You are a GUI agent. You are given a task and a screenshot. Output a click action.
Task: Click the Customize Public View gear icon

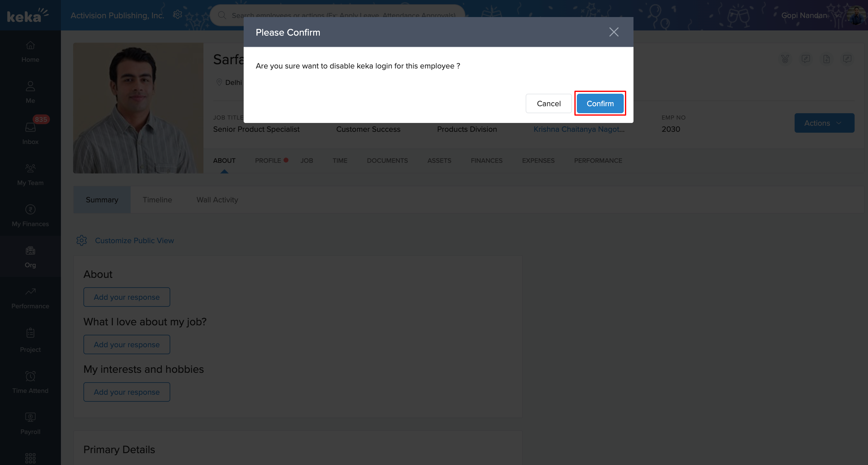coord(82,240)
